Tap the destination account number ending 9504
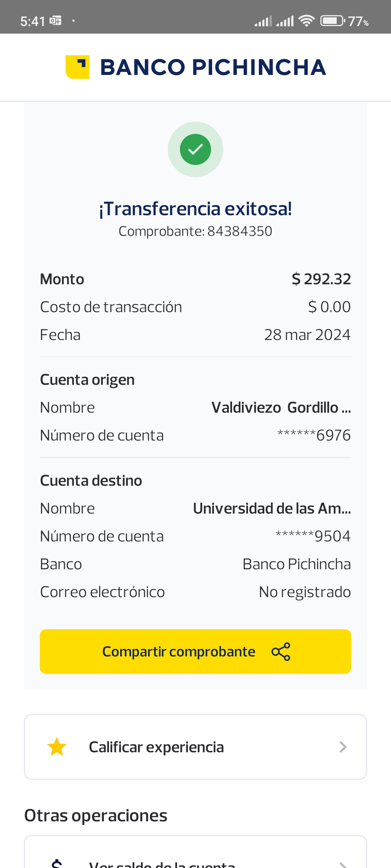This screenshot has width=391, height=868. point(313,536)
